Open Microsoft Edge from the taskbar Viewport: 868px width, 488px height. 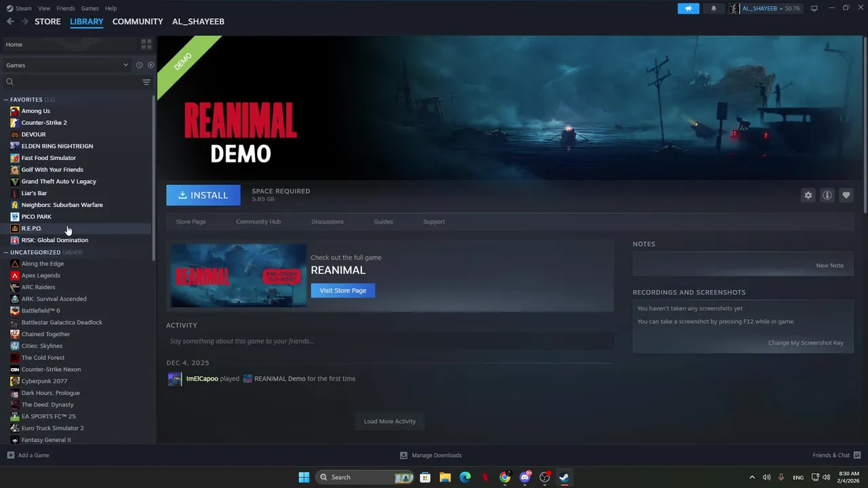465,477
